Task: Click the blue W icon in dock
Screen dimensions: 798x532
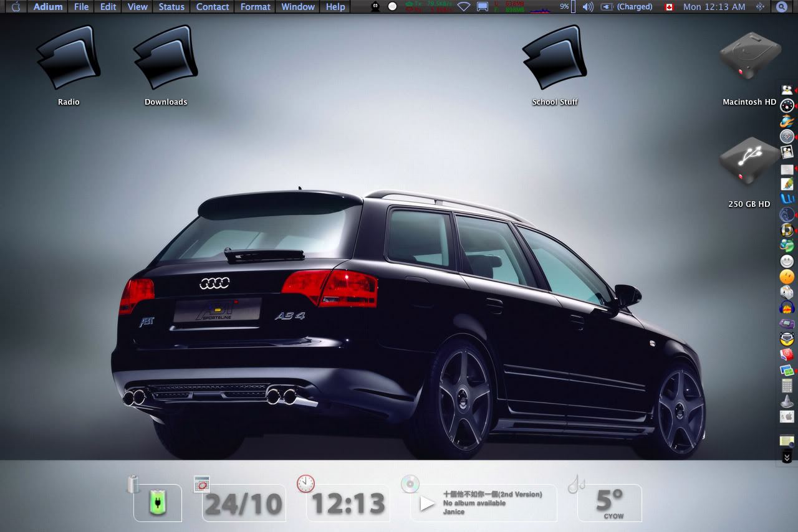Action: coord(787,199)
